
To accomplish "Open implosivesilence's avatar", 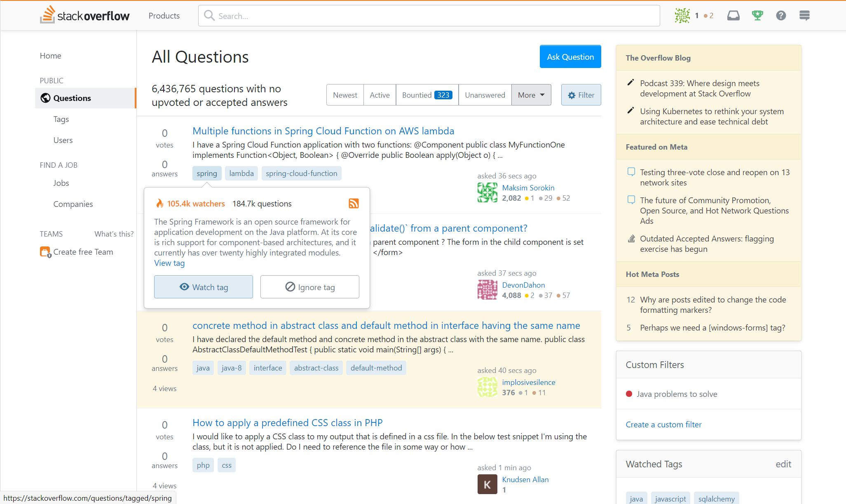I will click(487, 387).
